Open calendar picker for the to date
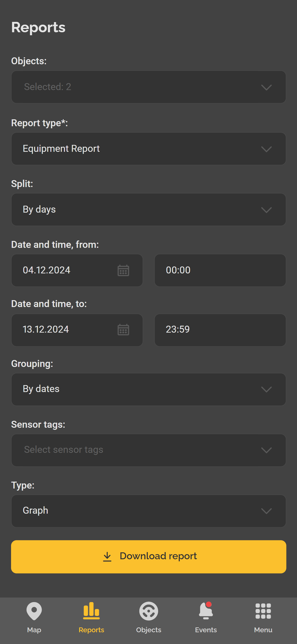Image resolution: width=297 pixels, height=644 pixels. click(x=123, y=330)
